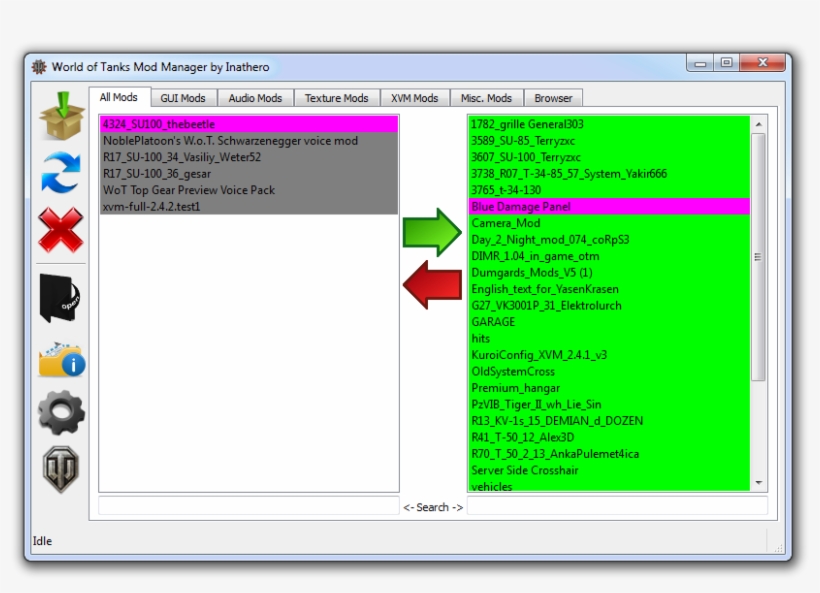The image size is (820, 593).
Task: Select 1782_grille General303 entry
Action: [609, 124]
